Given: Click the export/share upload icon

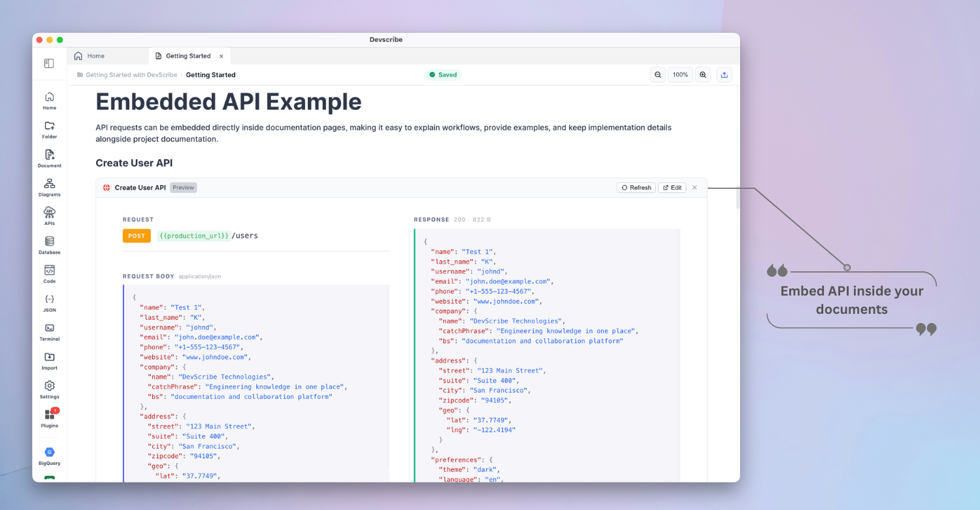Looking at the screenshot, I should click(x=724, y=75).
